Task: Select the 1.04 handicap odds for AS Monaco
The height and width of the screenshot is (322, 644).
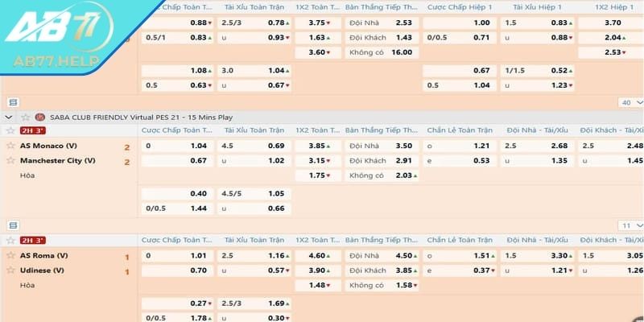Action: pos(198,146)
